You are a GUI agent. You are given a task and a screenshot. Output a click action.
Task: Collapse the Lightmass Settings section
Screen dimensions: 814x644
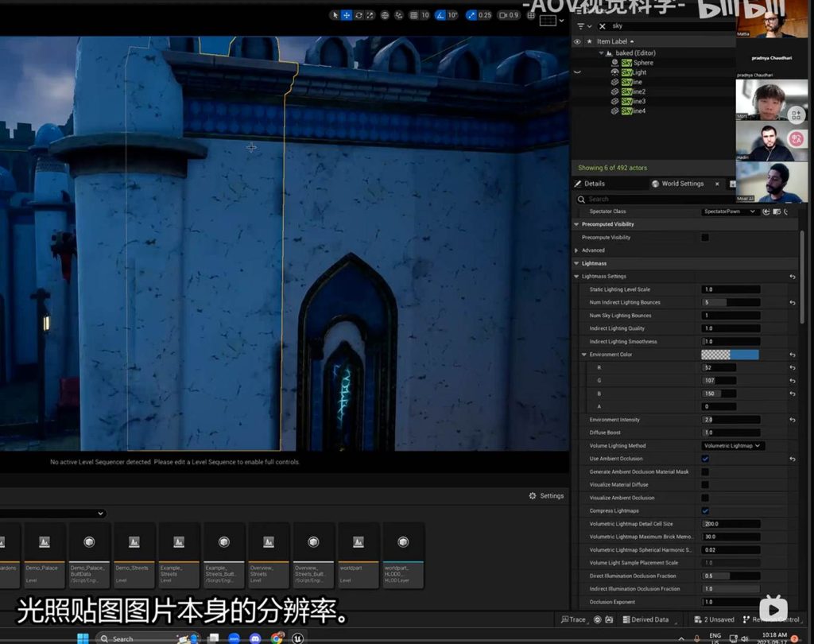[577, 277]
